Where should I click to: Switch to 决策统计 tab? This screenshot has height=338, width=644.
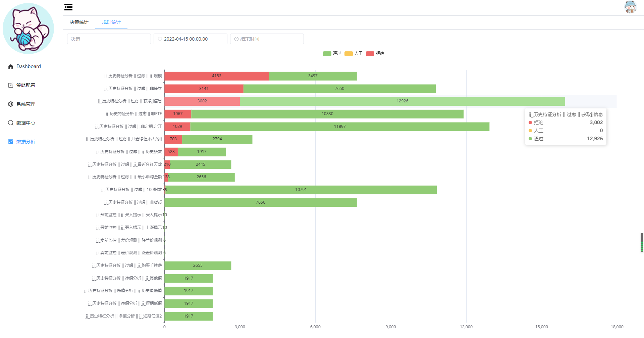coord(79,22)
